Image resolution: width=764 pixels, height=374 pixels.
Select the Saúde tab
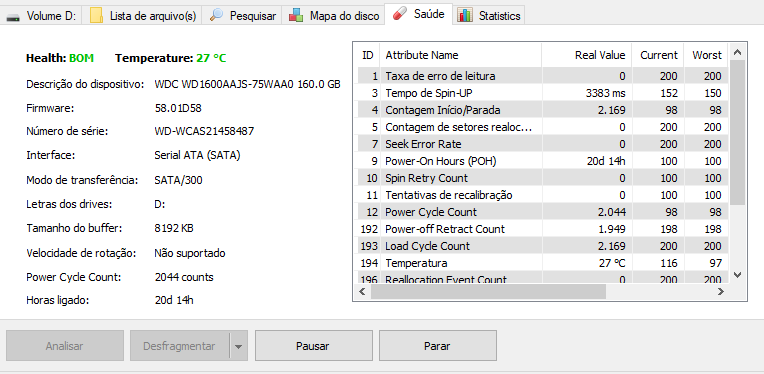[418, 14]
